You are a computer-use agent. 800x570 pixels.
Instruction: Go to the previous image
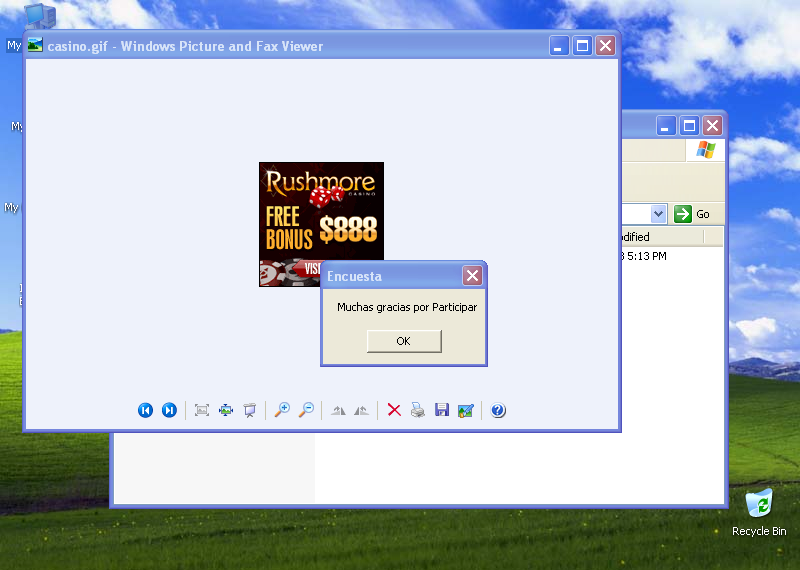tap(145, 410)
